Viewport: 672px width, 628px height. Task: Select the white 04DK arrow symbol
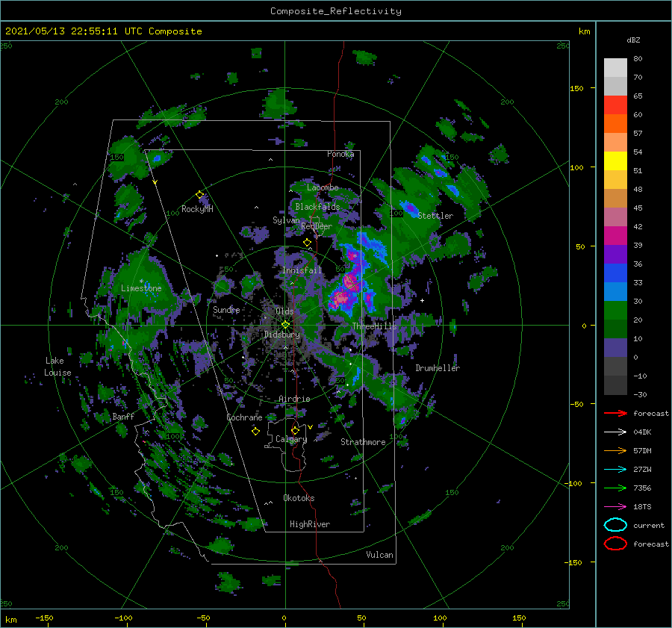tap(615, 432)
